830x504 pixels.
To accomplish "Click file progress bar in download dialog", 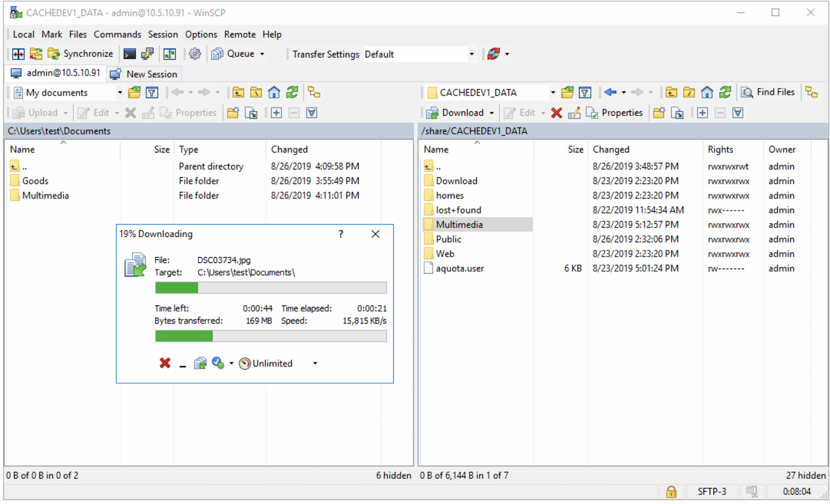I will [x=271, y=288].
